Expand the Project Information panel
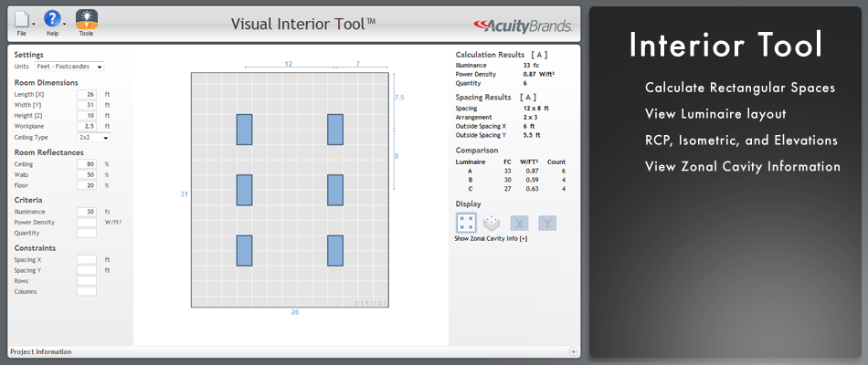The width and height of the screenshot is (868, 365). (x=573, y=351)
